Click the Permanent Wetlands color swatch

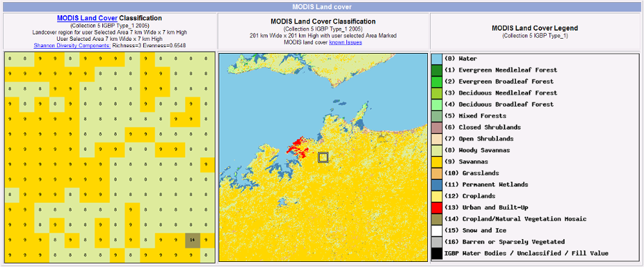[437, 185]
